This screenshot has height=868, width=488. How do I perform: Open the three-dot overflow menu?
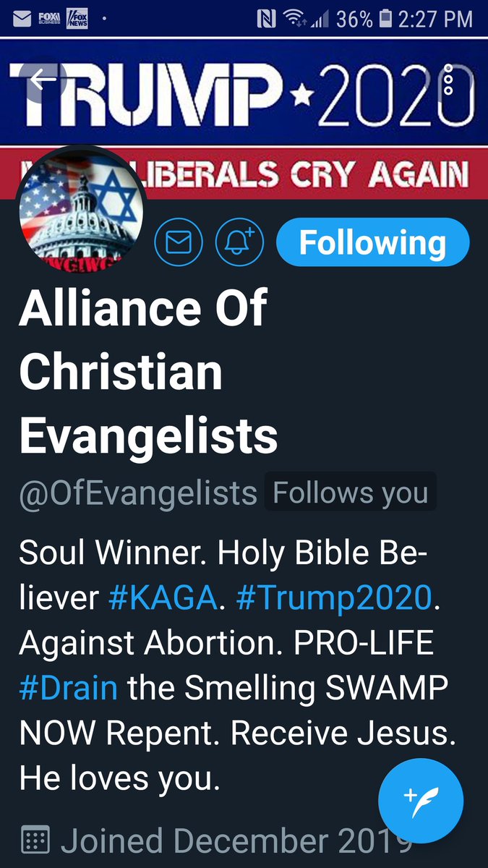[448, 79]
